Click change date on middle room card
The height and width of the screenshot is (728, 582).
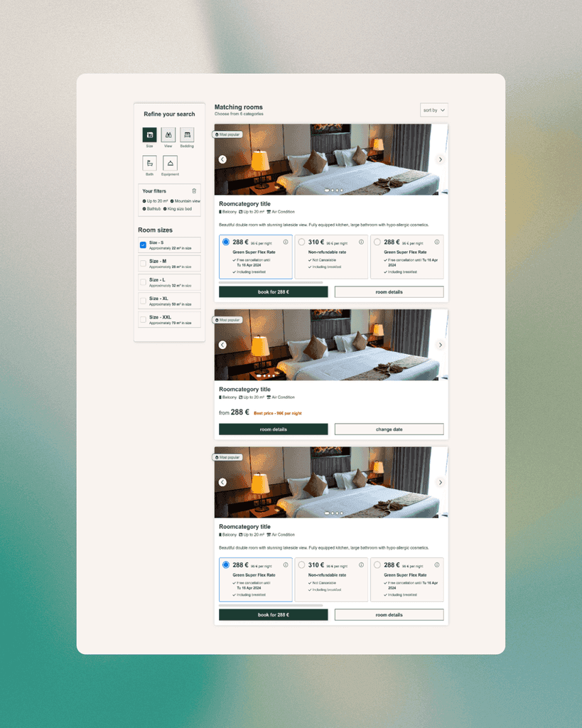pos(389,429)
